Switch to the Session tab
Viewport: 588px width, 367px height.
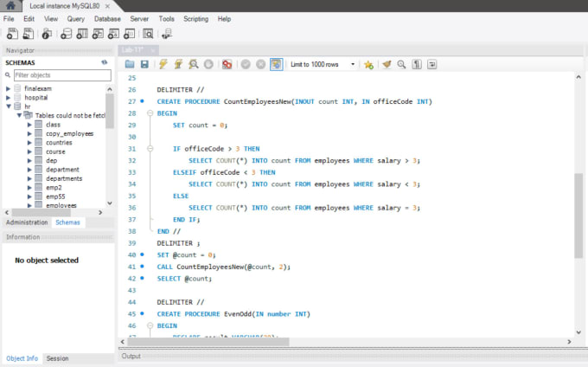click(x=57, y=358)
